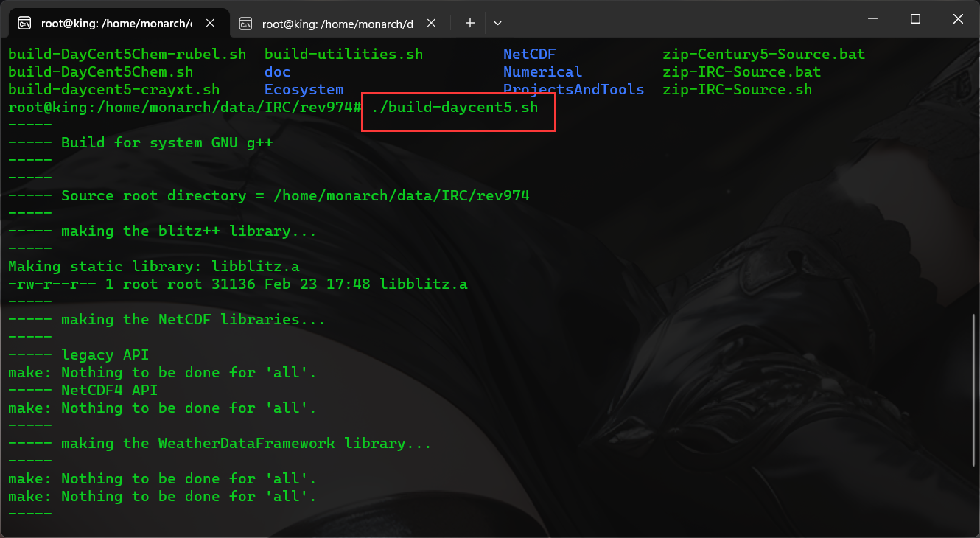Click the build-DayCent5Chem-rubel.sh file name
The width and height of the screenshot is (980, 538).
(127, 55)
